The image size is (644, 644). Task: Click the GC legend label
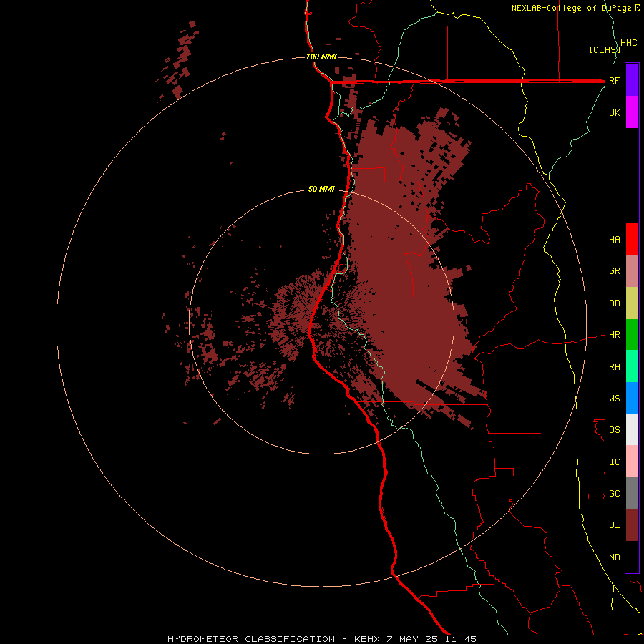(614, 494)
